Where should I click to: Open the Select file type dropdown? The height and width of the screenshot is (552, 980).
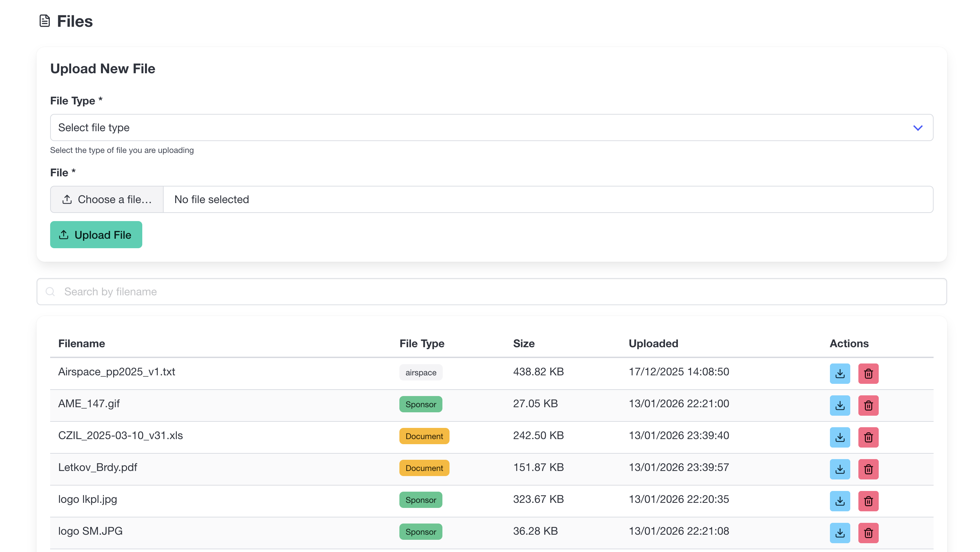(491, 127)
